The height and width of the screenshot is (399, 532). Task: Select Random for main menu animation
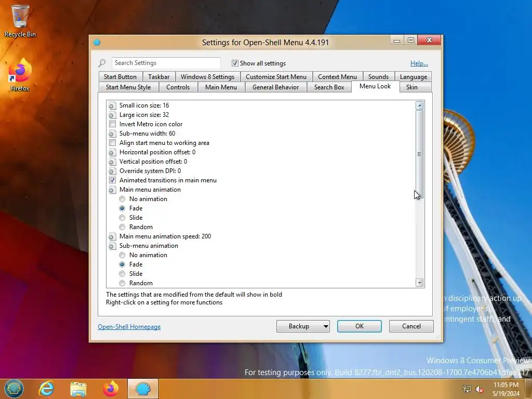pos(122,227)
